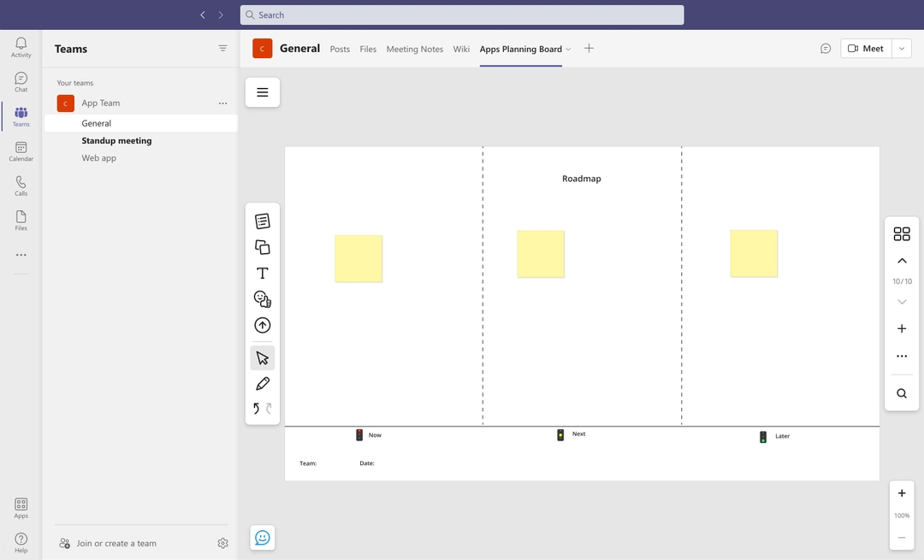Activate the Select cursor tool

262,357
